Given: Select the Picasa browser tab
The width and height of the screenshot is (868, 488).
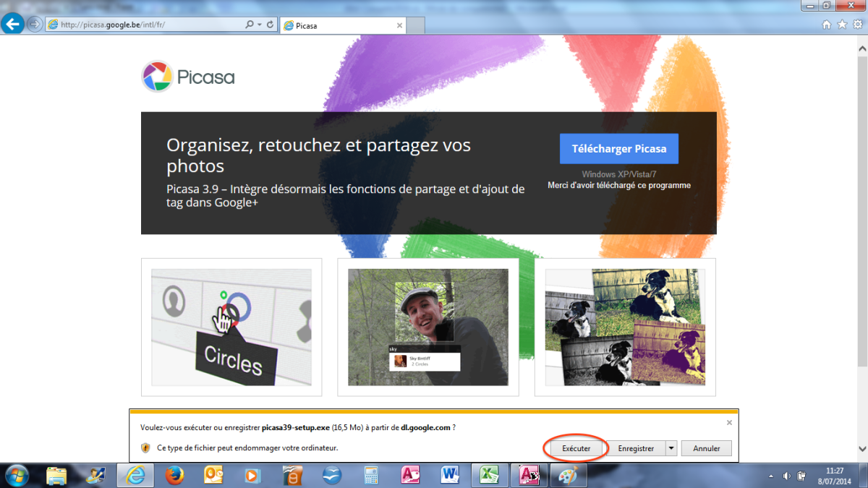Looking at the screenshot, I should tap(342, 25).
